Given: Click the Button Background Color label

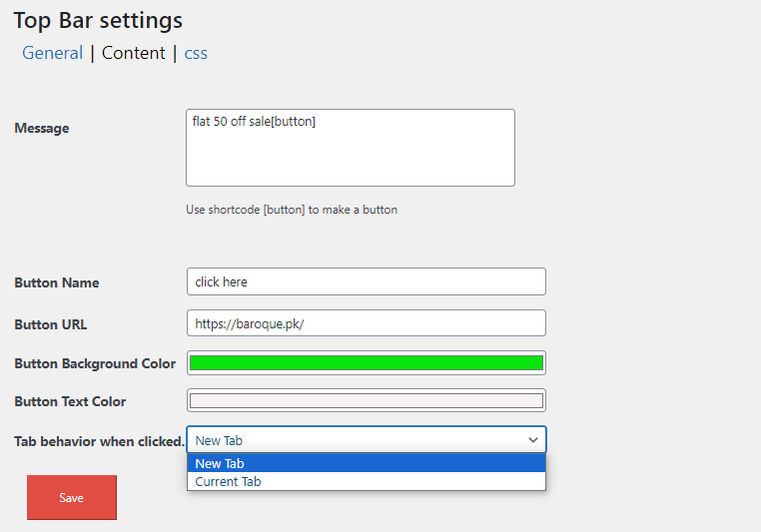Looking at the screenshot, I should point(95,363).
